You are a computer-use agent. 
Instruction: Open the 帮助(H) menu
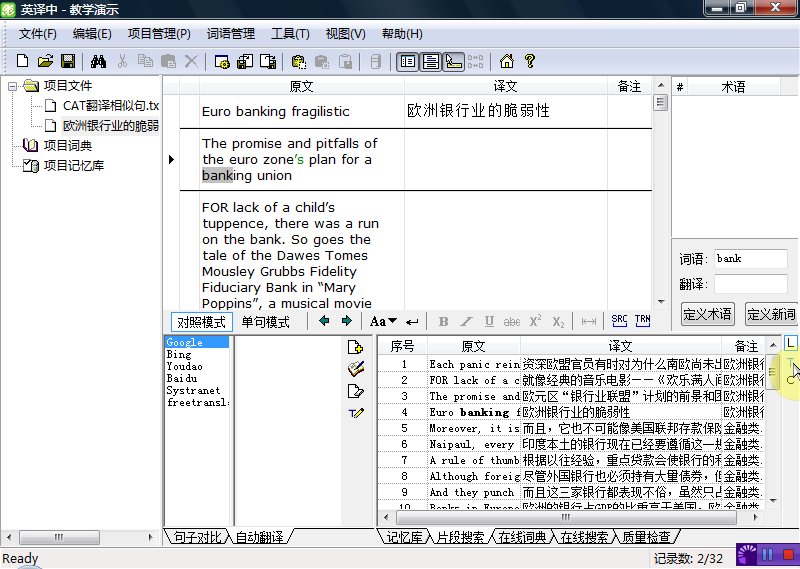tap(402, 34)
